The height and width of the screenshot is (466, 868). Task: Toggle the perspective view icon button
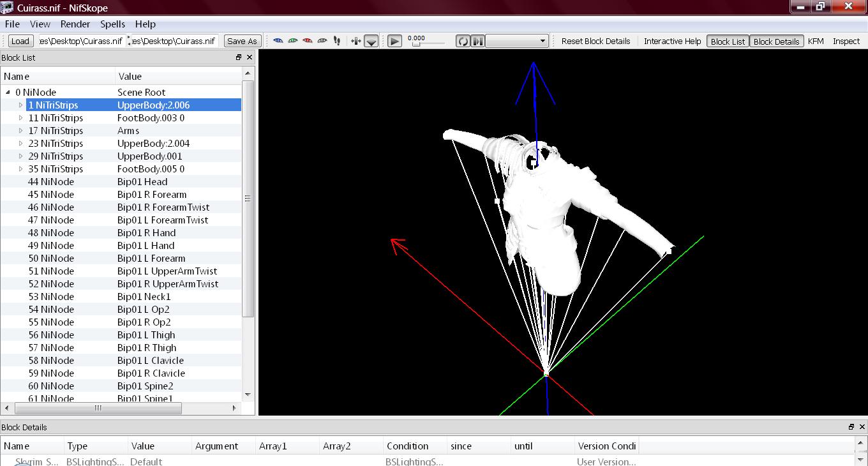tap(371, 41)
